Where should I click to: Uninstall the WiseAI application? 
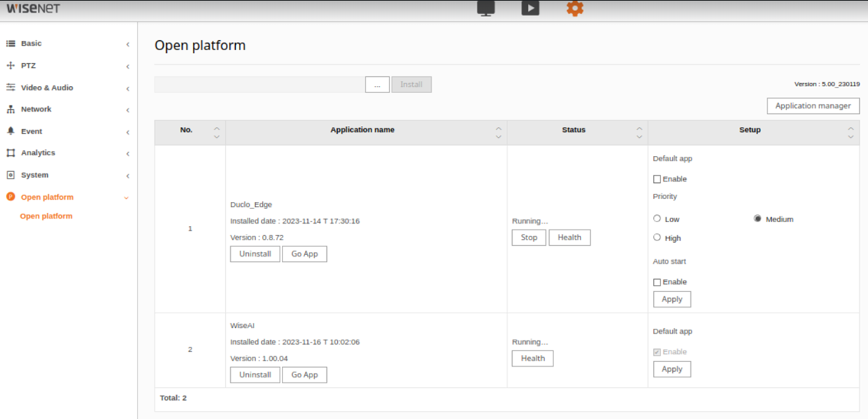255,375
